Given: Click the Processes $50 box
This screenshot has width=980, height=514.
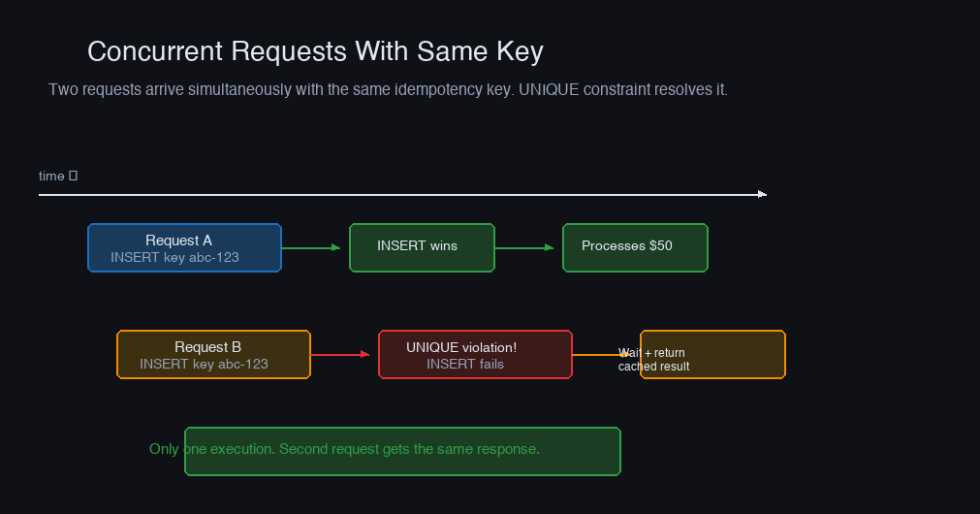Looking at the screenshot, I should click(x=635, y=247).
